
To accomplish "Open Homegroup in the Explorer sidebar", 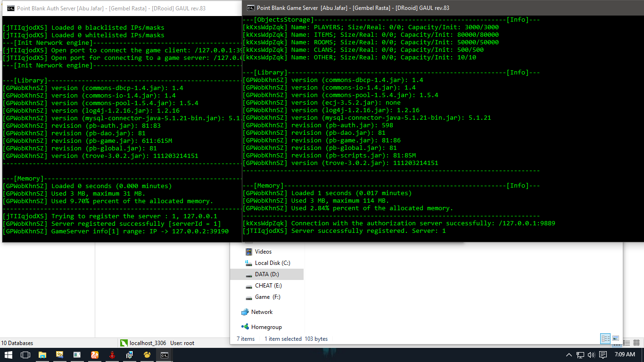I will [x=266, y=327].
